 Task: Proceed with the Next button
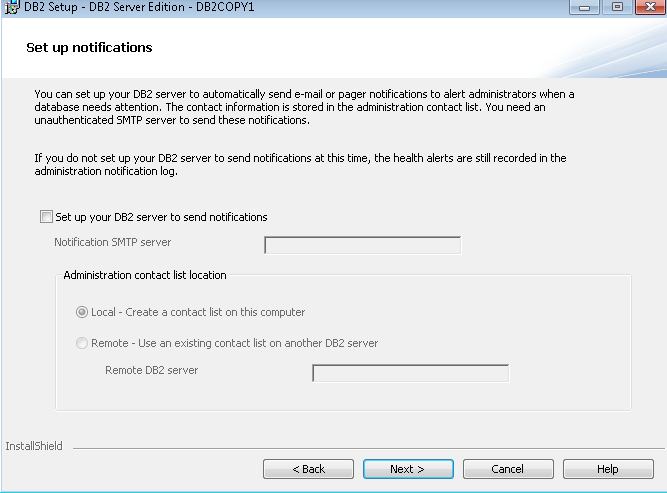(x=408, y=469)
